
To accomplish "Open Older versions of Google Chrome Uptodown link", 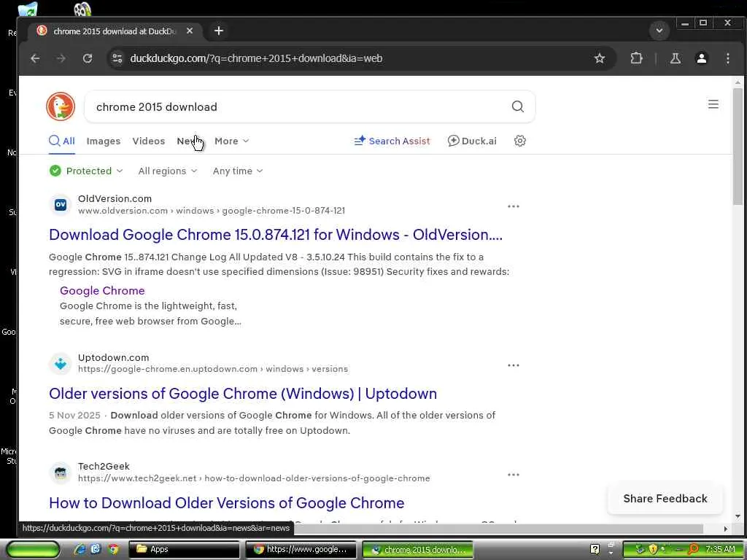I will pyautogui.click(x=243, y=394).
